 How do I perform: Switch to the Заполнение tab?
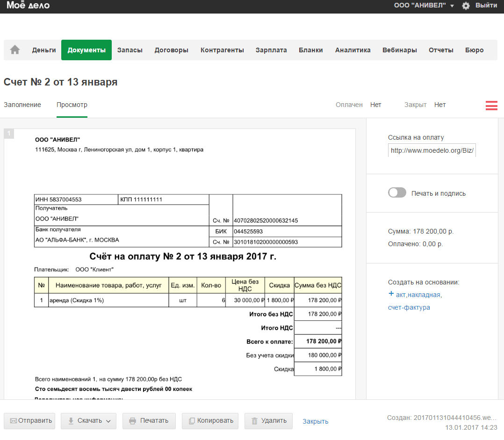(x=22, y=105)
